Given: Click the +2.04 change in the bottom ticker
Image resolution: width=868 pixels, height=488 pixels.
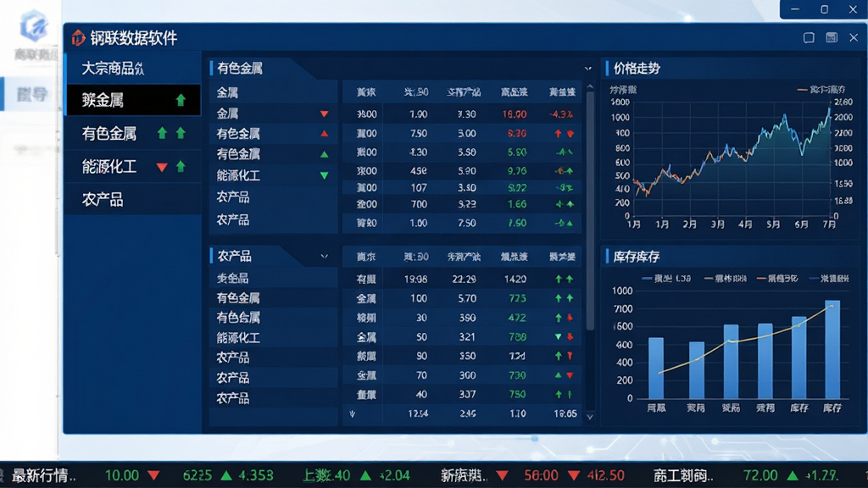Looking at the screenshot, I should point(395,475).
